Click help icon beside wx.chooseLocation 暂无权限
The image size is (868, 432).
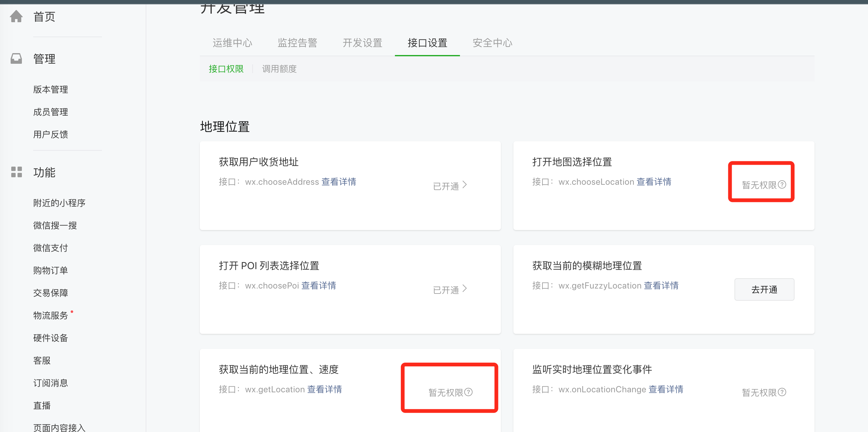click(782, 185)
